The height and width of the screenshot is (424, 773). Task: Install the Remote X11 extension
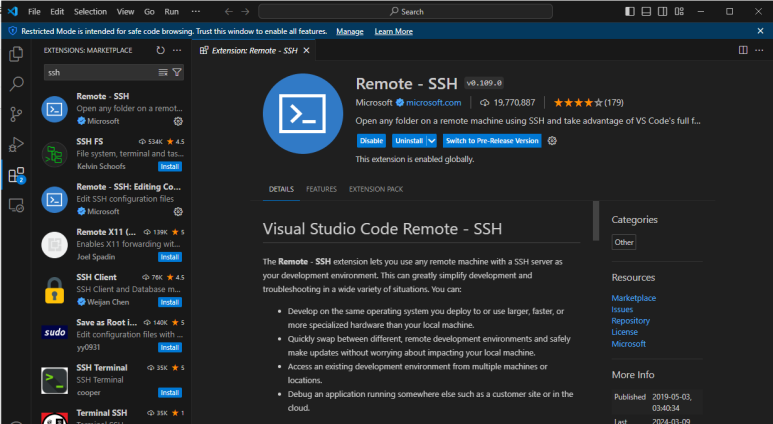[x=170, y=257]
